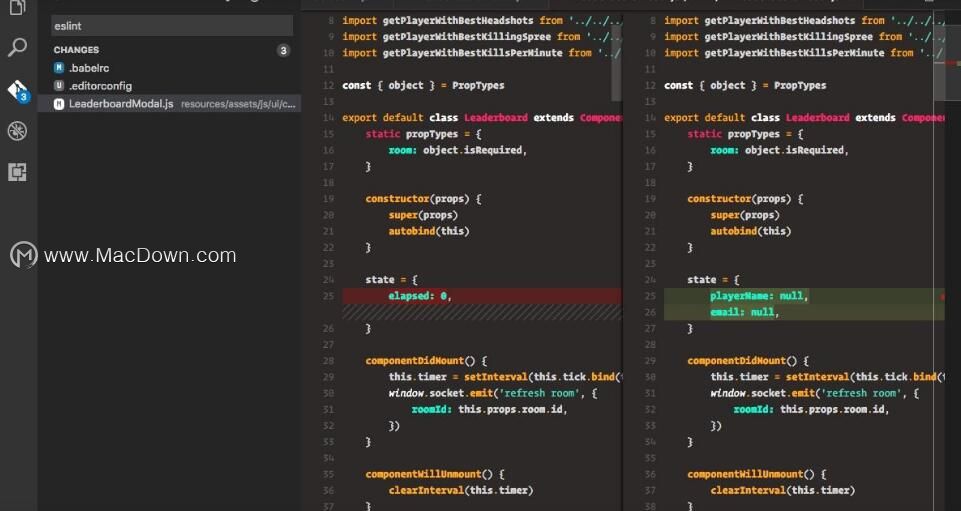Click 'roomId: this.props.room.id,' in left editor
The height and width of the screenshot is (511, 961).
pos(489,409)
